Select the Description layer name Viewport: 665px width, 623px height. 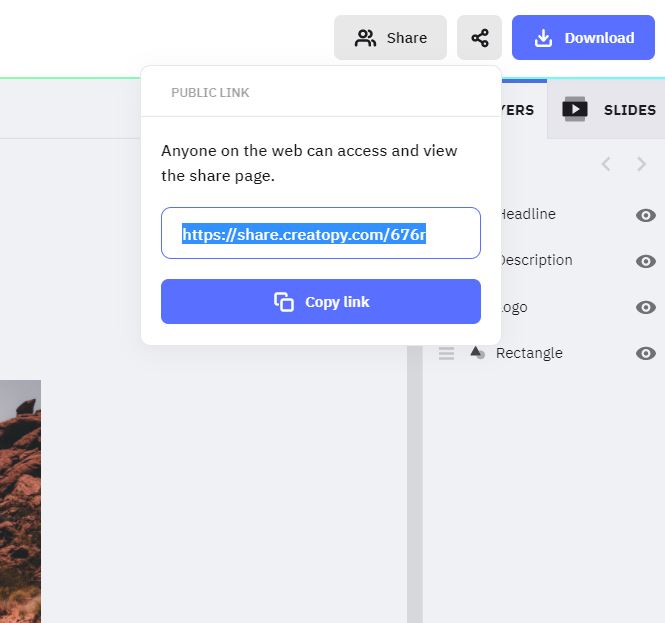(536, 260)
